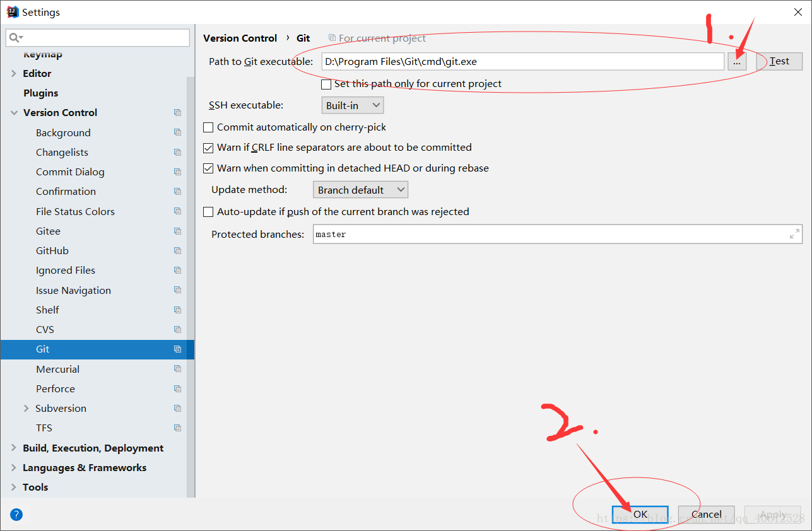
Task: Select Changelists in the tree
Action: (x=62, y=152)
